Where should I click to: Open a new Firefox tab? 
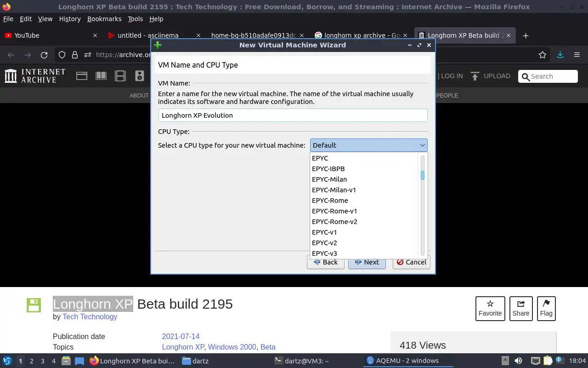[526, 35]
